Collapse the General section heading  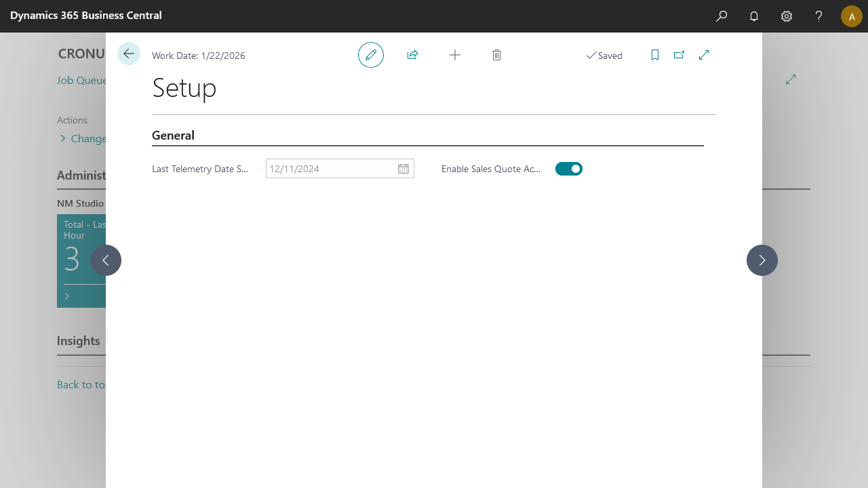[173, 136]
